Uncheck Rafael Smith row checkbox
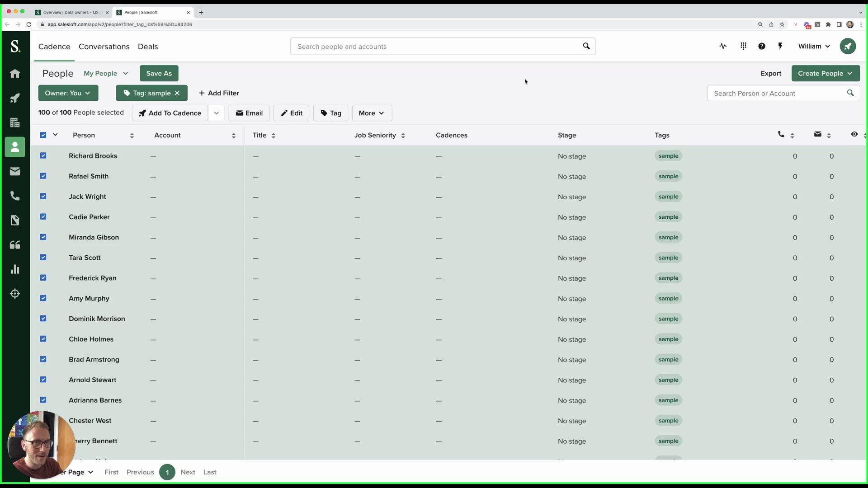 [x=43, y=176]
